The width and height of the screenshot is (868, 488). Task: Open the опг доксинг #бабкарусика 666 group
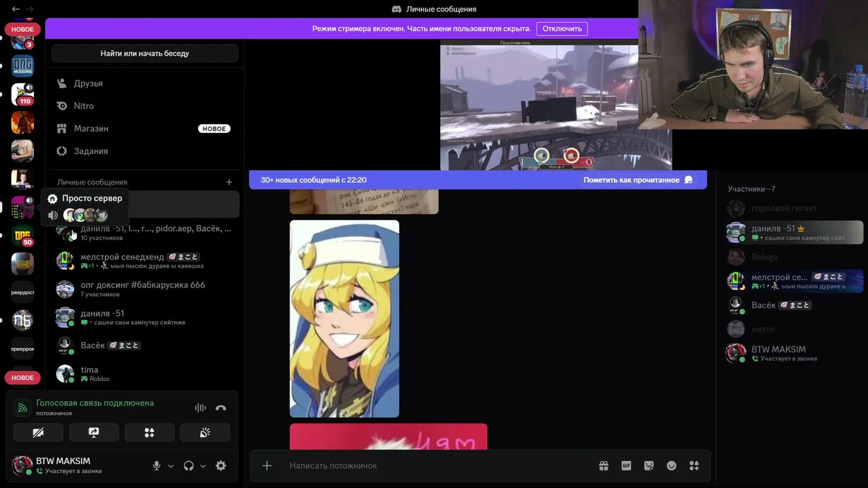pyautogui.click(x=145, y=289)
